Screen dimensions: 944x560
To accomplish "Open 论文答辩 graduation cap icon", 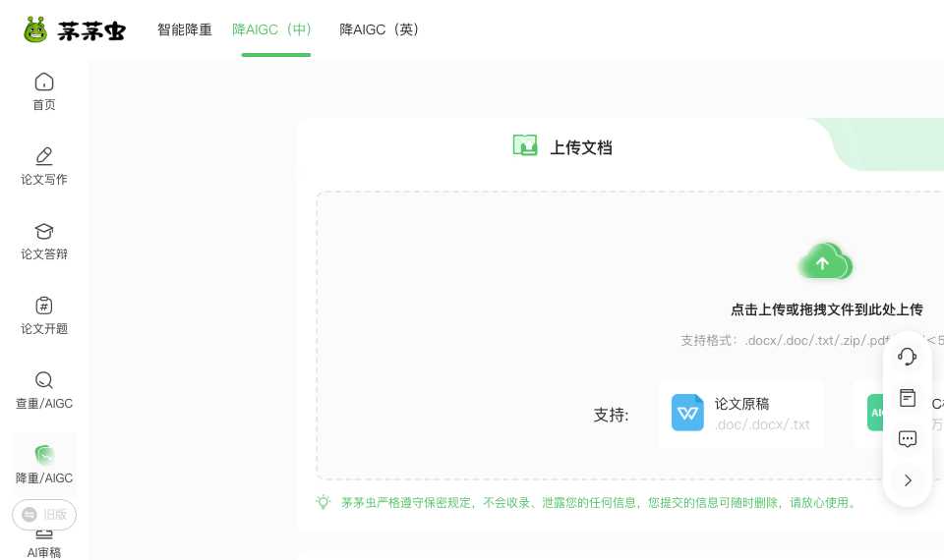I will coord(44,231).
